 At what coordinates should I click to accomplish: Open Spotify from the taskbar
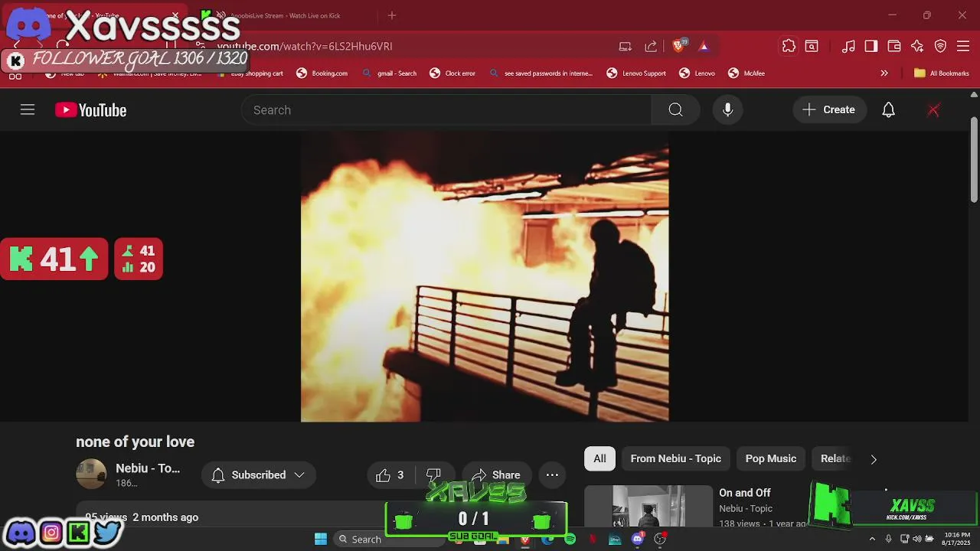pos(570,540)
